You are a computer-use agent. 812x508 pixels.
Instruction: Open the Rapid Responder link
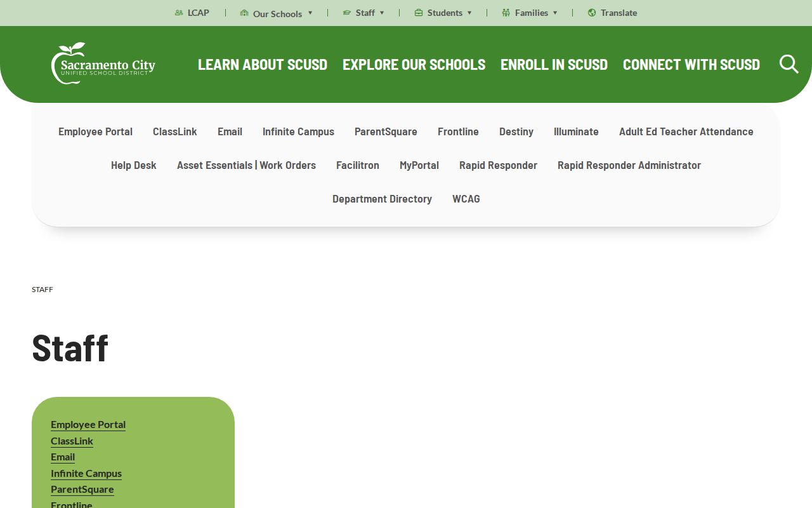pyautogui.click(x=498, y=165)
